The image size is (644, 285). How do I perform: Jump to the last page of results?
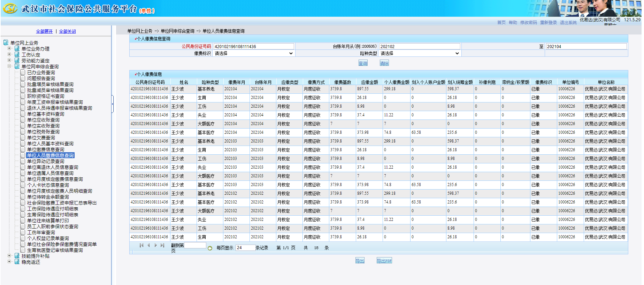coord(162,245)
